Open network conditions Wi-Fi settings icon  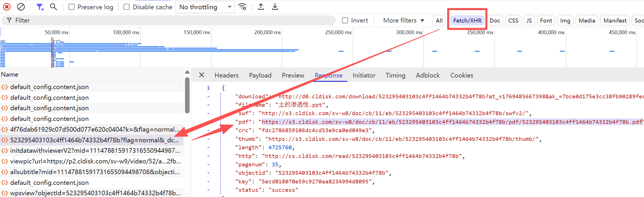click(243, 7)
